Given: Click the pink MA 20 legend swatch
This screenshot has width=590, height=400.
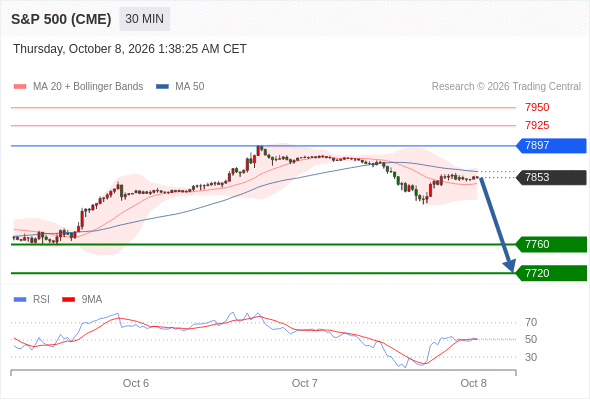Looking at the screenshot, I should click(x=20, y=87).
